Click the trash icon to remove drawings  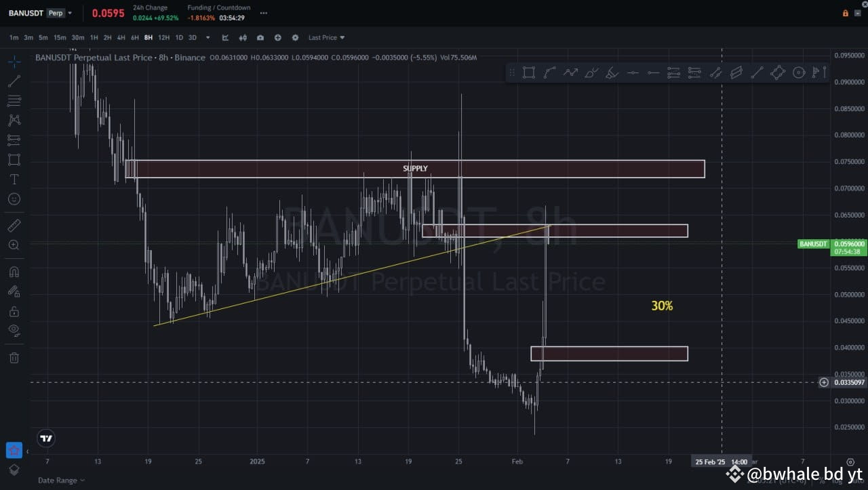point(14,357)
